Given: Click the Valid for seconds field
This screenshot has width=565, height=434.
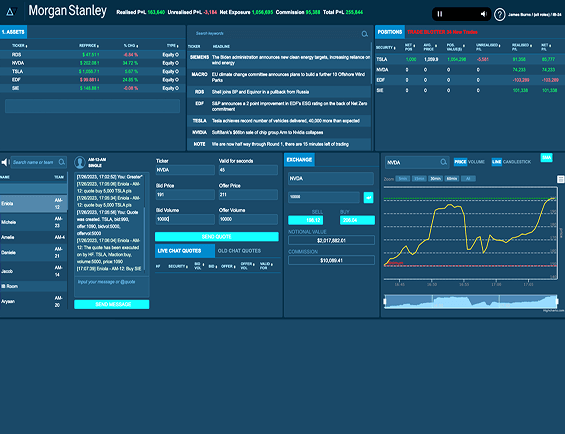Looking at the screenshot, I should pos(248,170).
